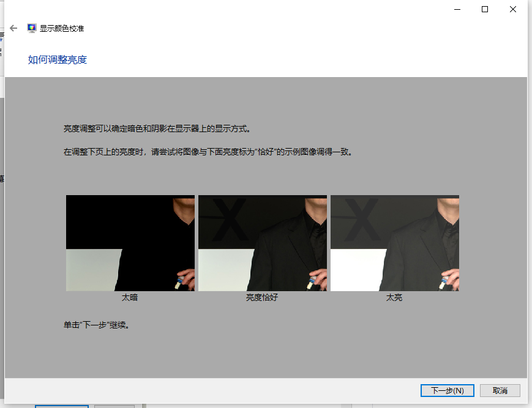Select the '太暗' (too dark) example image
Screen dimensions: 532x408
[130, 243]
